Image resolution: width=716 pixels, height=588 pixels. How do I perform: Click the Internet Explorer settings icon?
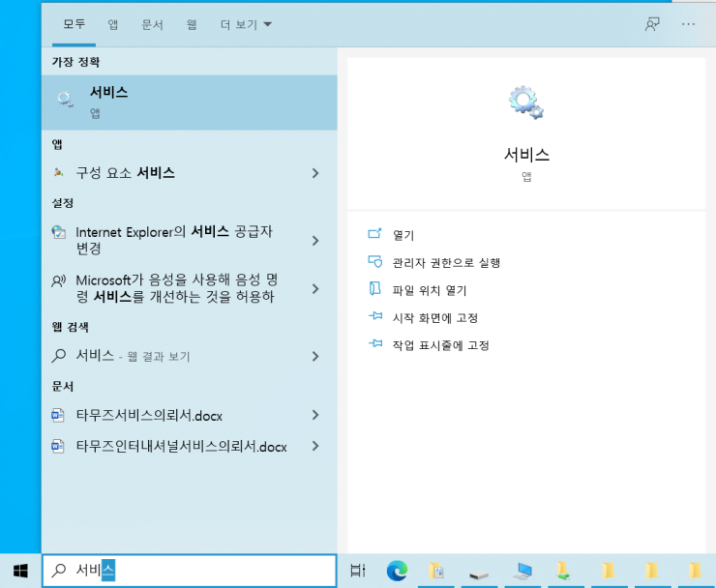(58, 232)
